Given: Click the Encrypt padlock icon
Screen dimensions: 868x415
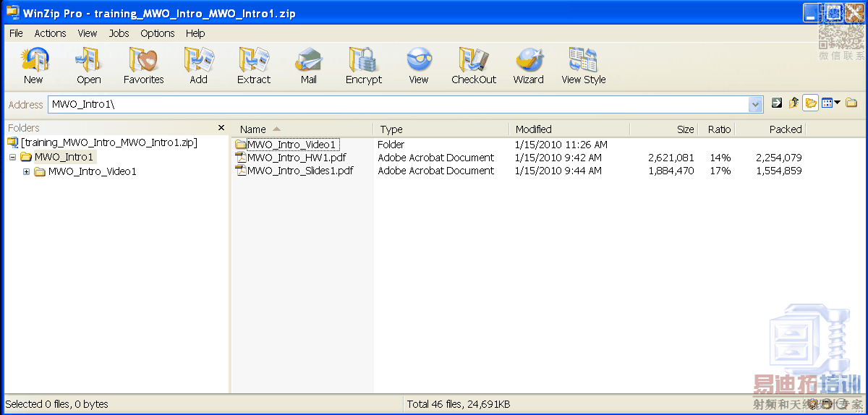Looking at the screenshot, I should [363, 60].
